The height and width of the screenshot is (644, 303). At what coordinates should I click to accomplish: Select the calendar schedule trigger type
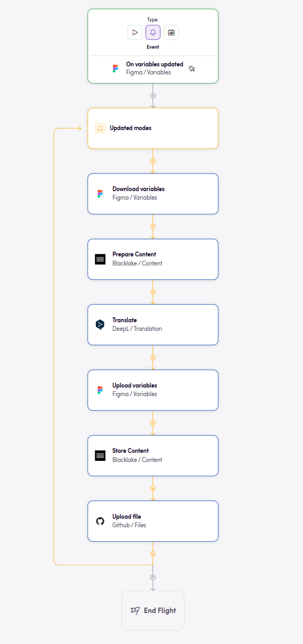(x=171, y=32)
